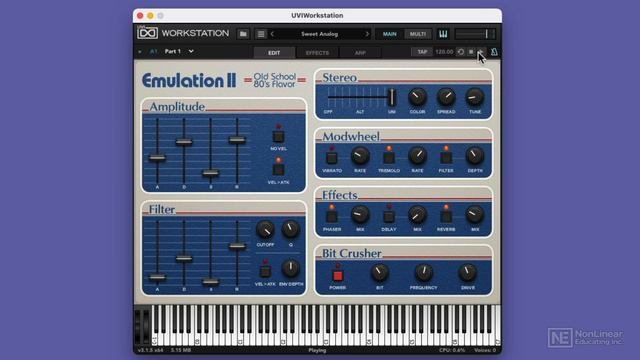Click the Phaser MIX knob
640x360 pixels.
pyautogui.click(x=360, y=214)
